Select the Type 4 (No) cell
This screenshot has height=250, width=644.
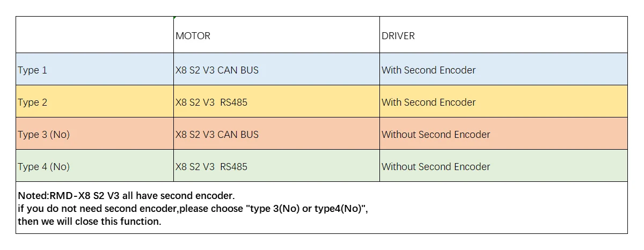(94, 166)
